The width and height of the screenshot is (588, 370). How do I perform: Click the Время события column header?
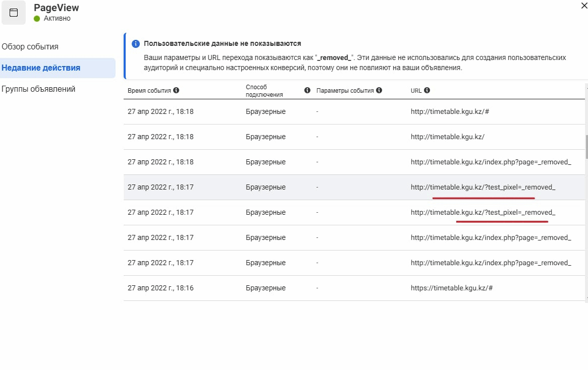tap(149, 91)
